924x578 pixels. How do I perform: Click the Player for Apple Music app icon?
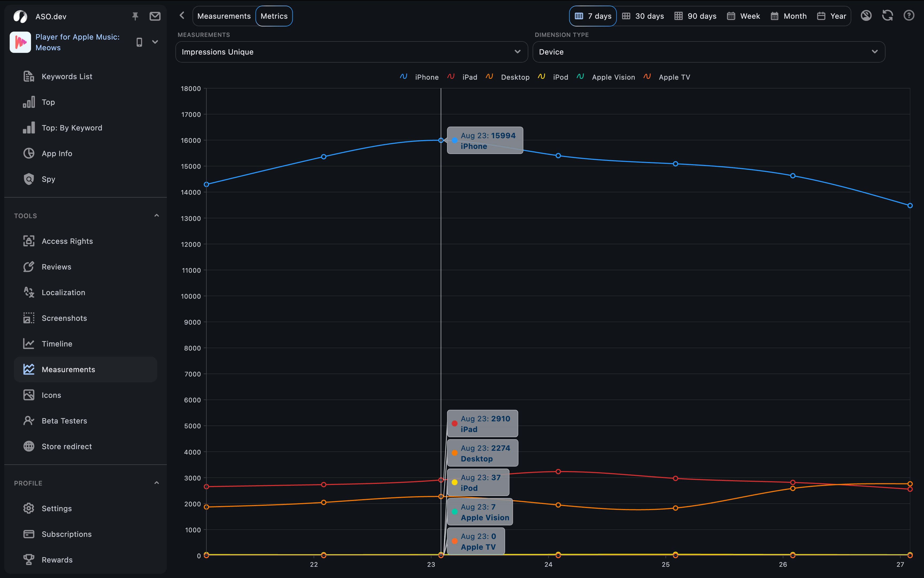[20, 42]
